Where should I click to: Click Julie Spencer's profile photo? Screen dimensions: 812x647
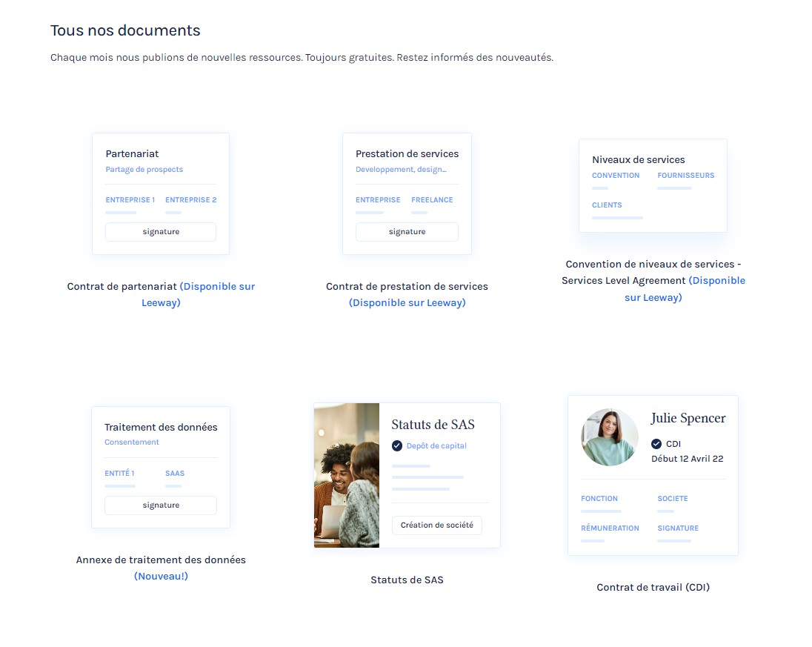point(609,437)
